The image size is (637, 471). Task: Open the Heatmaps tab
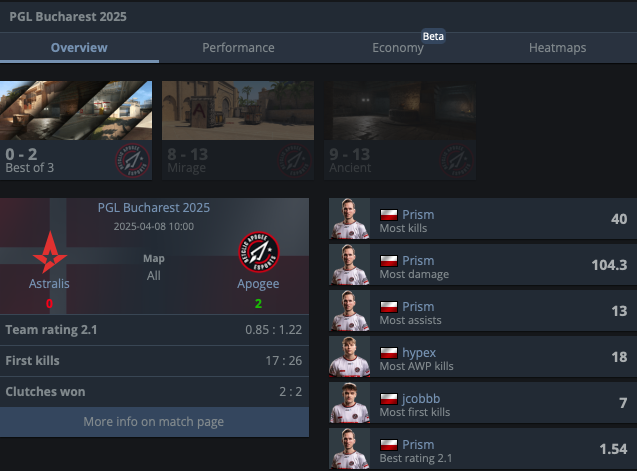pyautogui.click(x=557, y=48)
